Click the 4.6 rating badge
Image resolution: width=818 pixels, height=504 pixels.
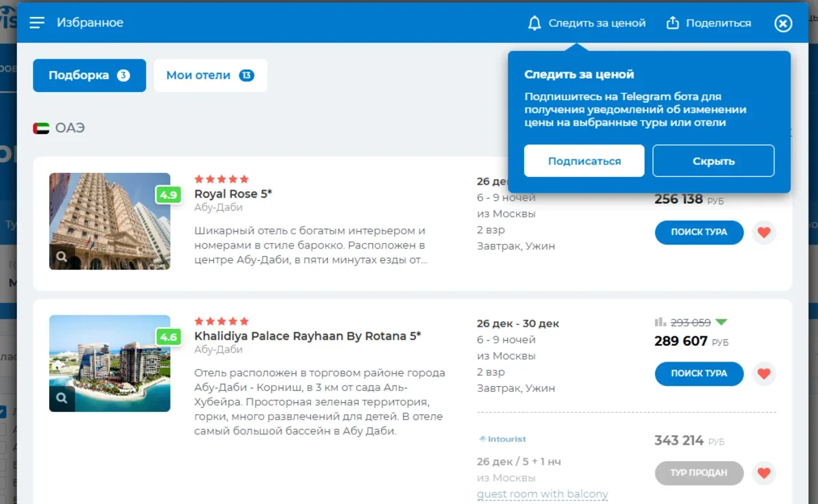[168, 337]
